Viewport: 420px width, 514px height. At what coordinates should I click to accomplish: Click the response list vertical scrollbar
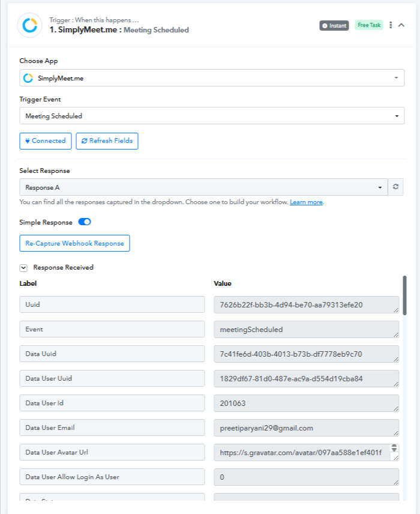pyautogui.click(x=405, y=295)
